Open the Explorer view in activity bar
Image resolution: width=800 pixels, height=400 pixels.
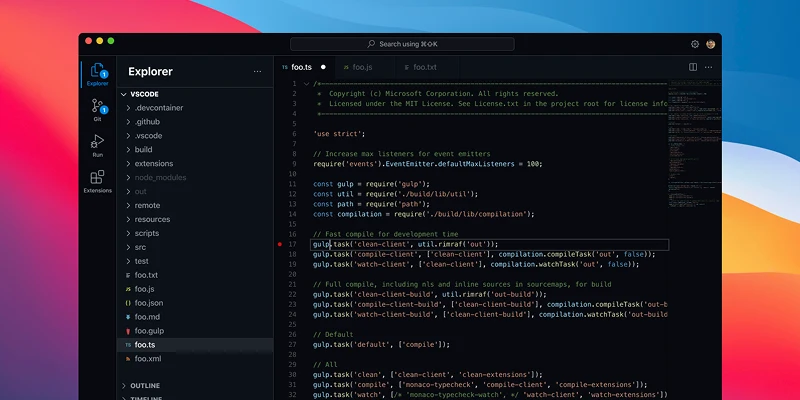click(97, 74)
